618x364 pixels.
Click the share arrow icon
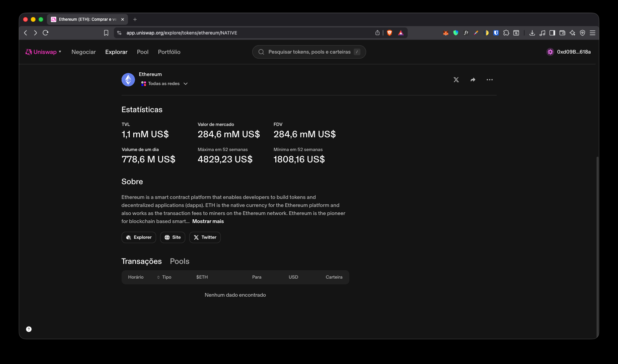(473, 80)
